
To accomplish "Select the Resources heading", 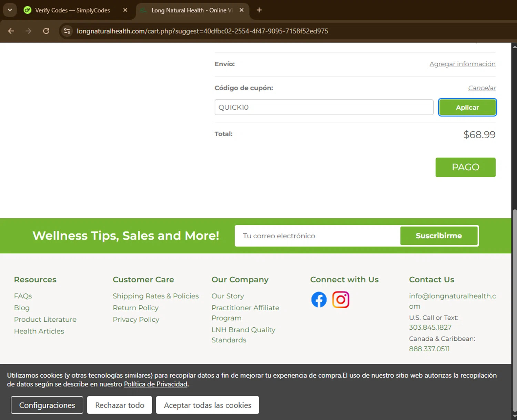I will (35, 279).
